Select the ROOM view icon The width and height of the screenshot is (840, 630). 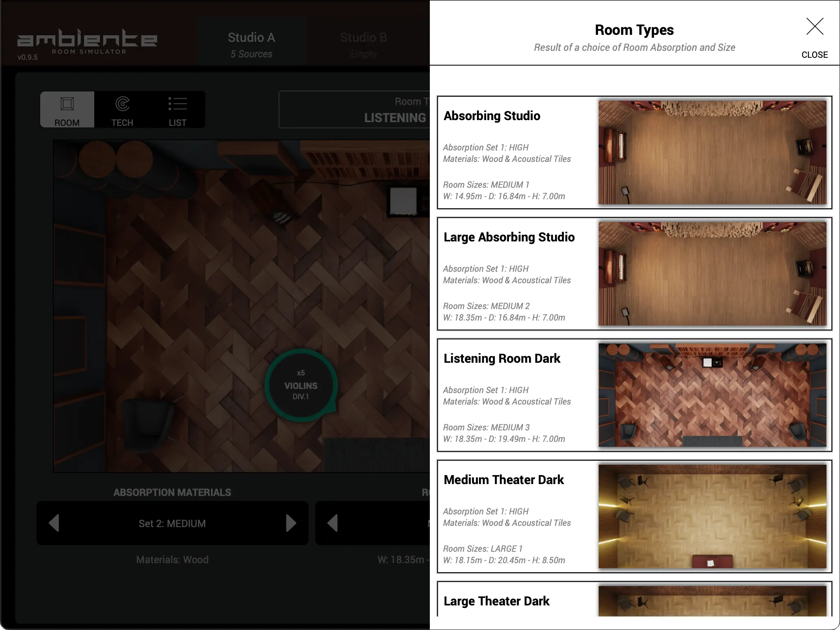67,109
